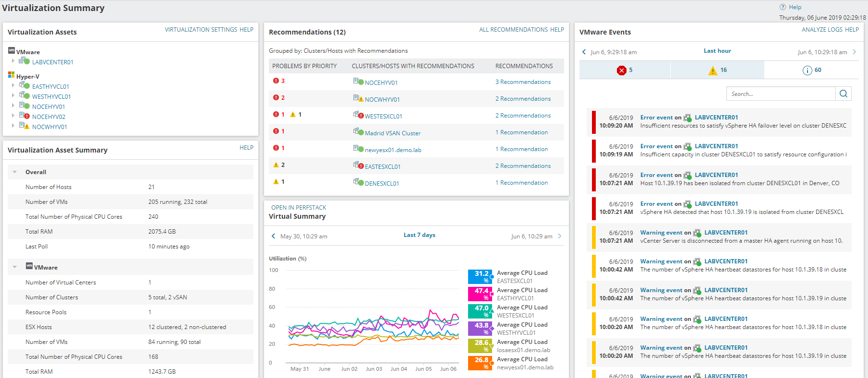Viewport: 868px width, 378px height.
Task: Filter events to the 60 informational tab
Action: (811, 70)
